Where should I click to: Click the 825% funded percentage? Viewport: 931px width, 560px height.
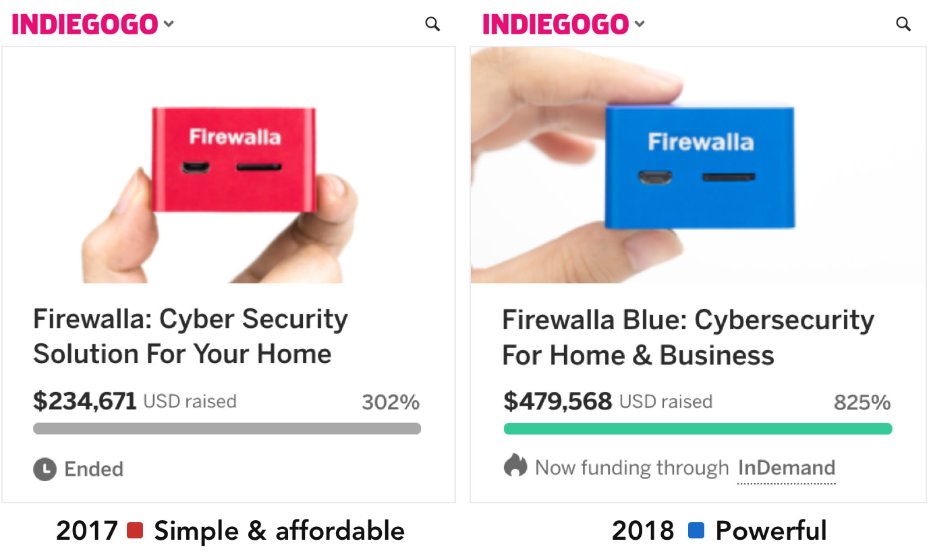[862, 403]
